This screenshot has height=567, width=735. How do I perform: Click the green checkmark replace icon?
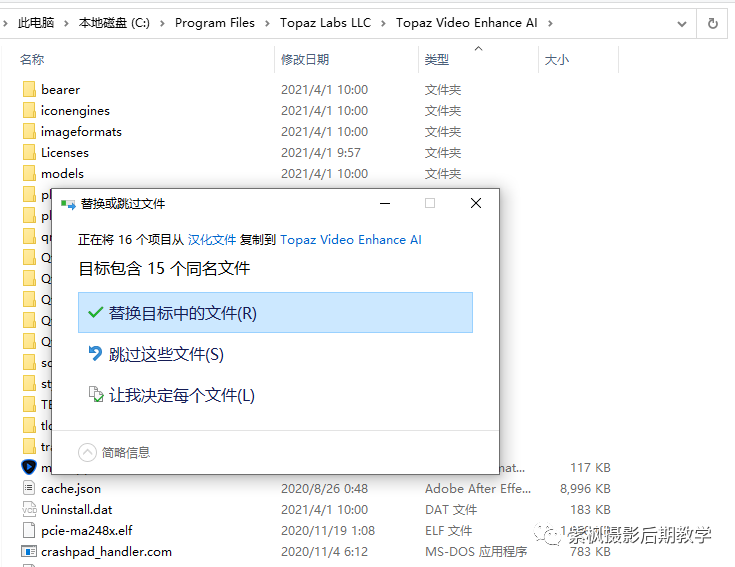[x=95, y=313]
